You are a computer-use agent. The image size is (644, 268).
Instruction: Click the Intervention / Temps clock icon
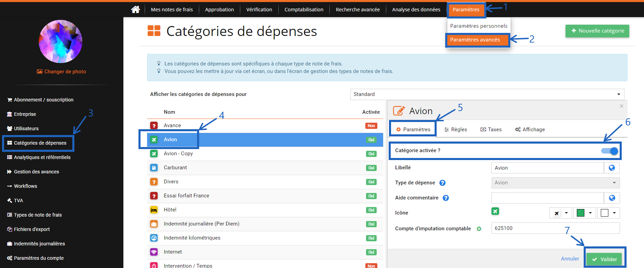point(154,265)
